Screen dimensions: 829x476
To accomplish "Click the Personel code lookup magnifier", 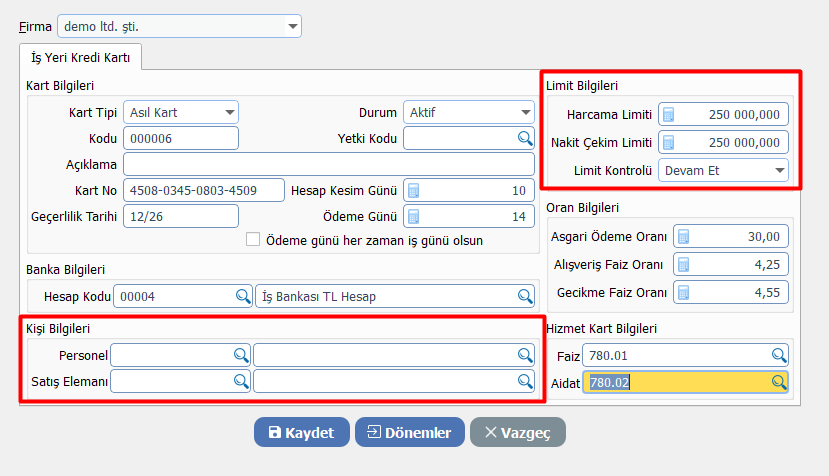I will 241,355.
